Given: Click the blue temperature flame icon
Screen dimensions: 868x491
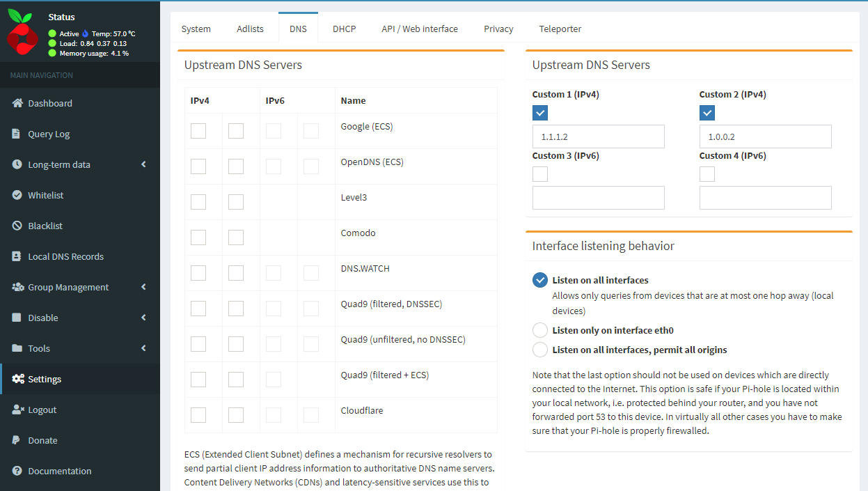Looking at the screenshot, I should pyautogui.click(x=86, y=33).
